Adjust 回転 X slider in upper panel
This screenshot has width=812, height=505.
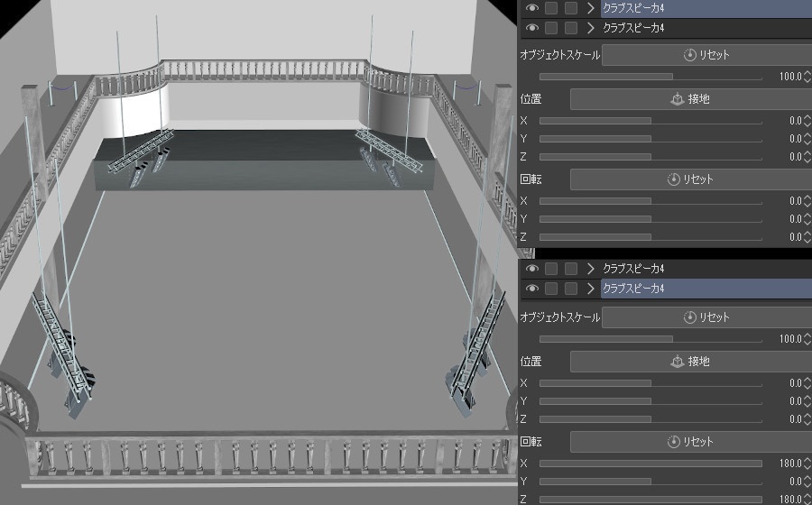651,201
